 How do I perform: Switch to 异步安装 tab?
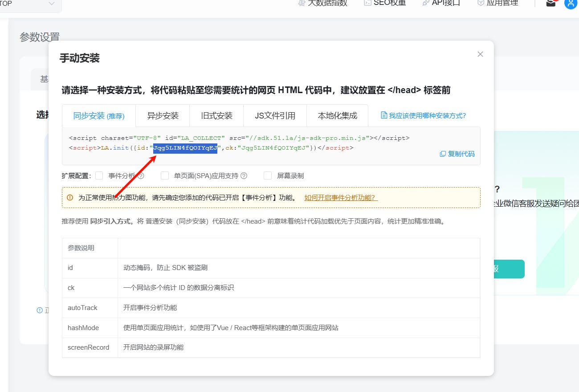coord(163,116)
